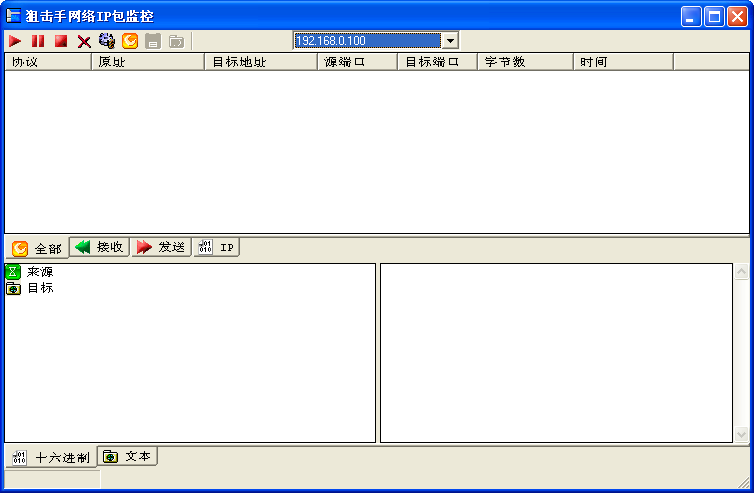The height and width of the screenshot is (493, 754).
Task: Pause packet monitoring
Action: 38,41
